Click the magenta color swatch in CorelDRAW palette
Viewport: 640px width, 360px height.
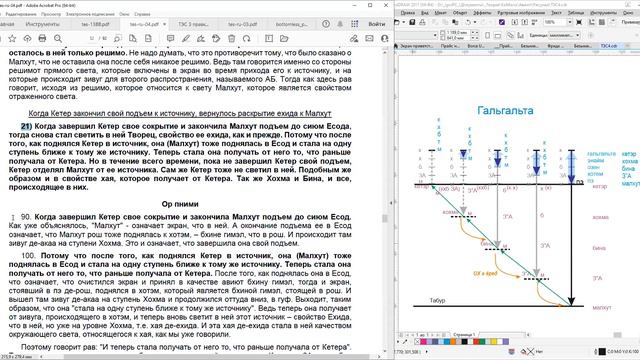(x=423, y=342)
